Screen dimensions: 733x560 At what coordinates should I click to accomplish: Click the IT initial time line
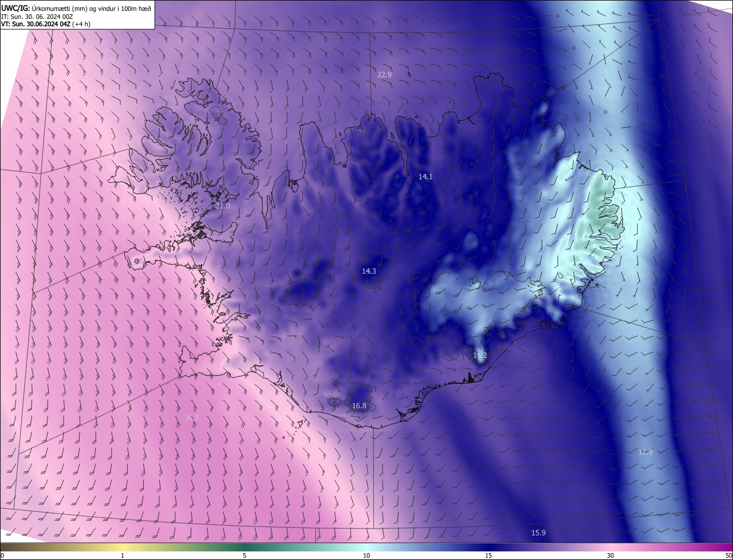(37, 17)
